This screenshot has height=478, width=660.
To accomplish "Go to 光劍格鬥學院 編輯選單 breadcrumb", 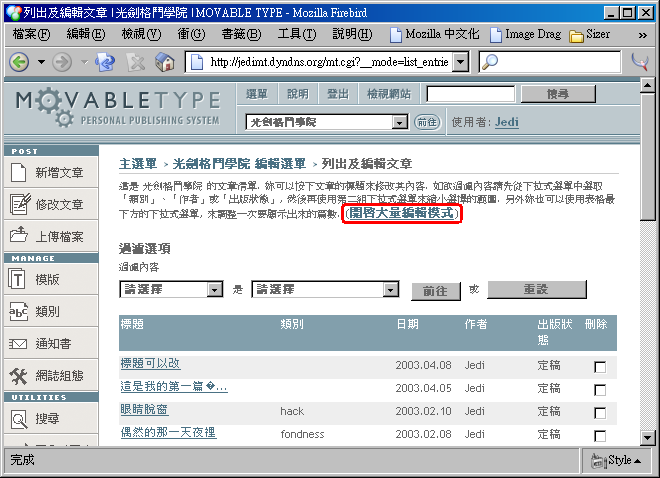I will tap(239, 164).
